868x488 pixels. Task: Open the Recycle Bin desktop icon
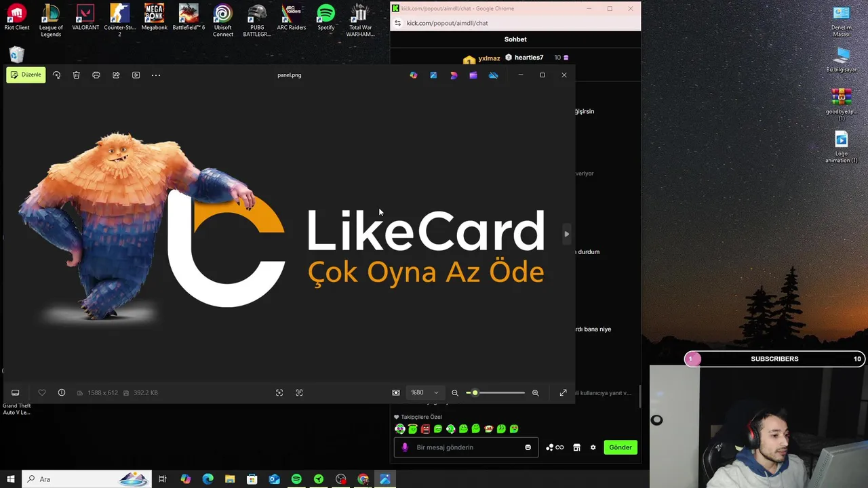pyautogui.click(x=17, y=54)
